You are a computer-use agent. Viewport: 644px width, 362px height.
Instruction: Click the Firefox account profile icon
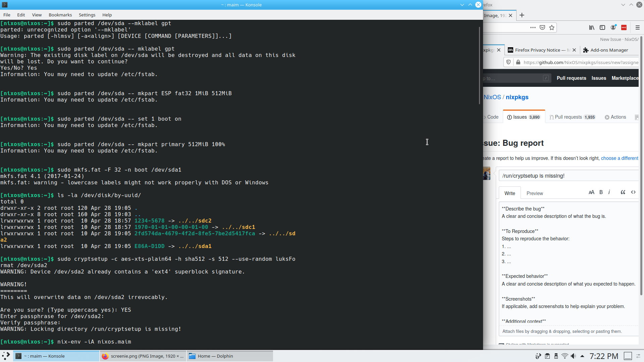[613, 27]
